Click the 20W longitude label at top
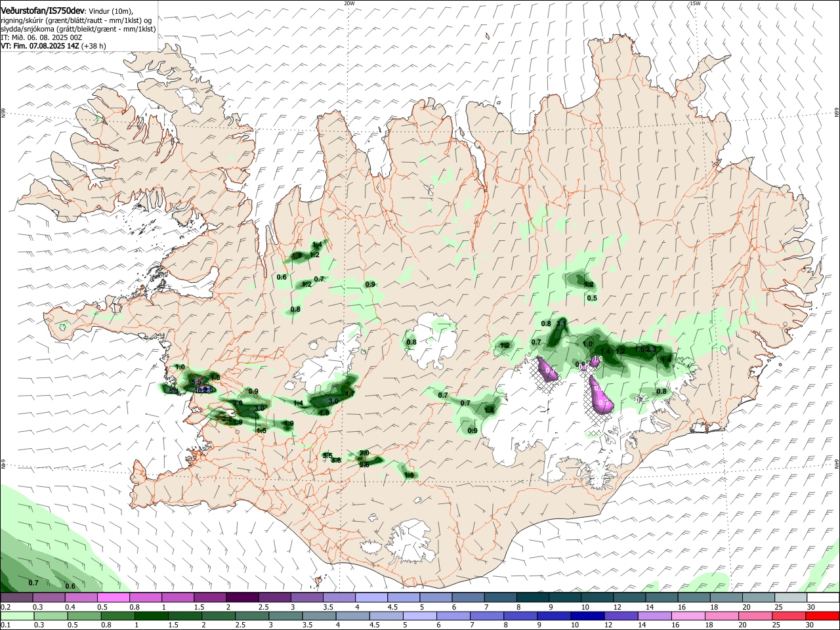Screen dimensions: 840x630 click(349, 3)
